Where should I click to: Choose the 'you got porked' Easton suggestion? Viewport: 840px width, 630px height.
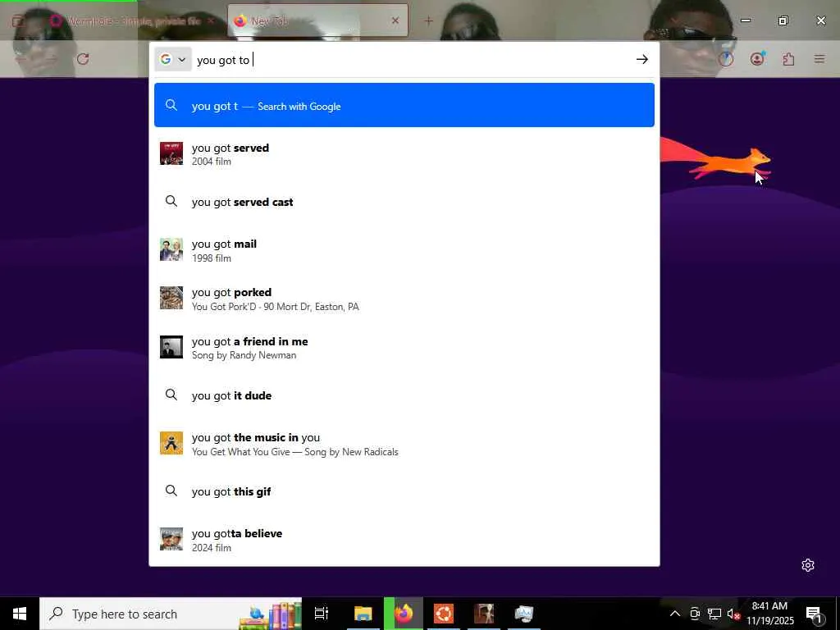pyautogui.click(x=404, y=299)
